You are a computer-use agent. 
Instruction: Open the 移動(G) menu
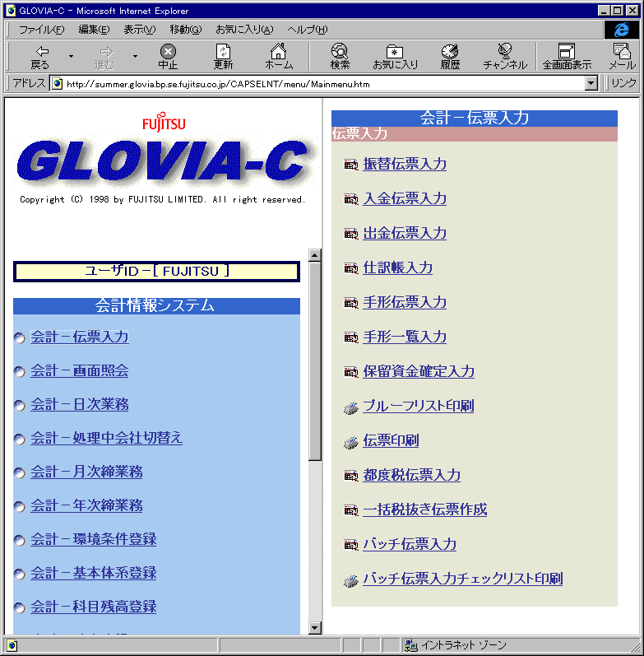pyautogui.click(x=185, y=30)
